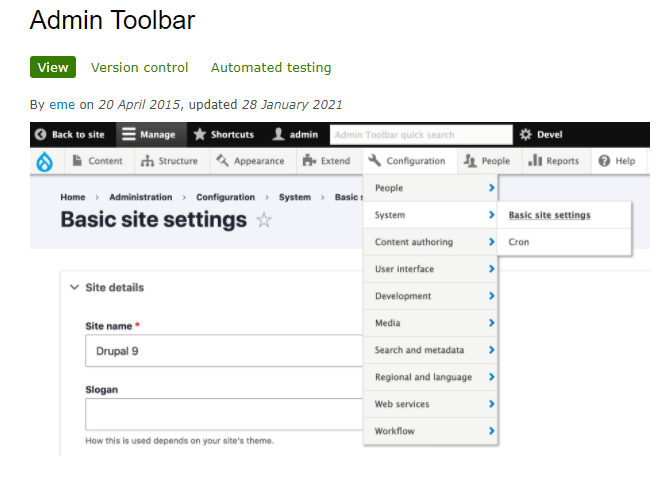
Task: Expand Search and metadata submenu arrow
Action: point(491,350)
